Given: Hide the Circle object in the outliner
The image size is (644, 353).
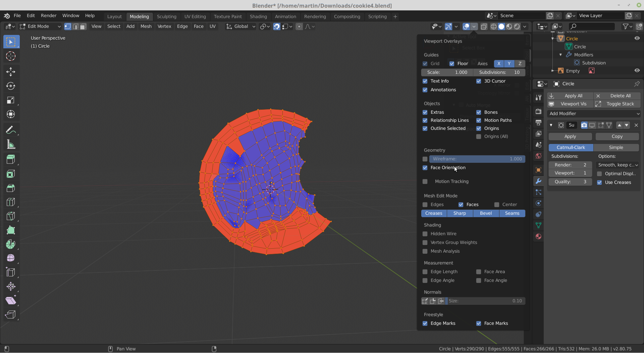Looking at the screenshot, I should point(637,38).
